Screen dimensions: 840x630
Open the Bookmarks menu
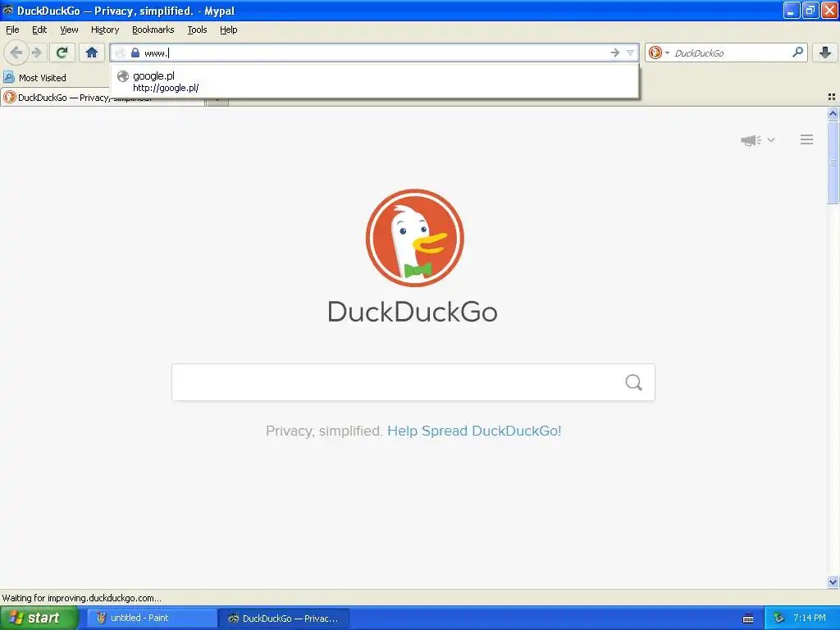click(x=153, y=30)
